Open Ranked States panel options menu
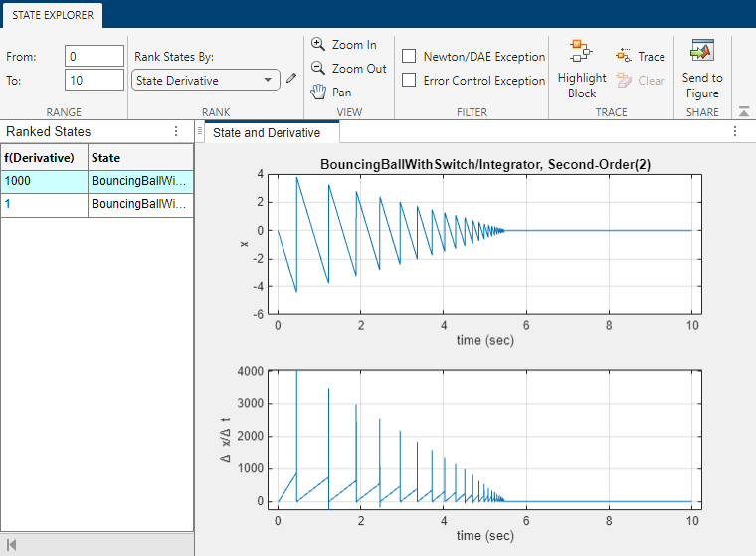 click(176, 131)
